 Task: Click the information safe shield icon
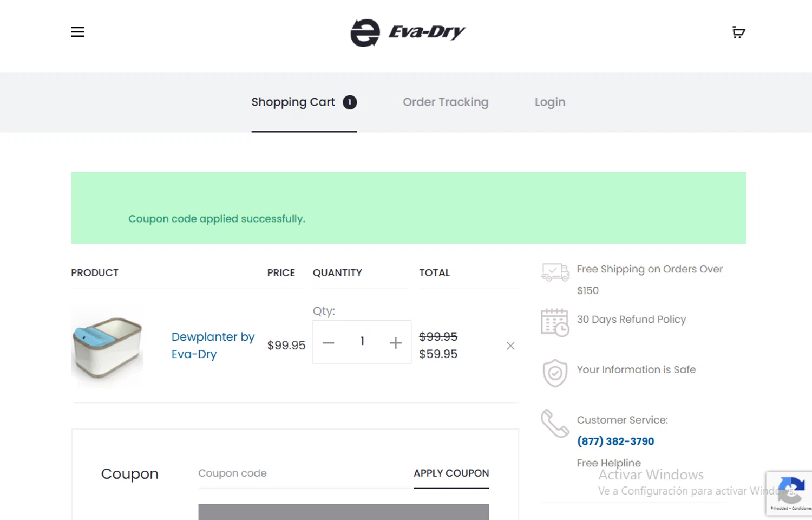555,373
